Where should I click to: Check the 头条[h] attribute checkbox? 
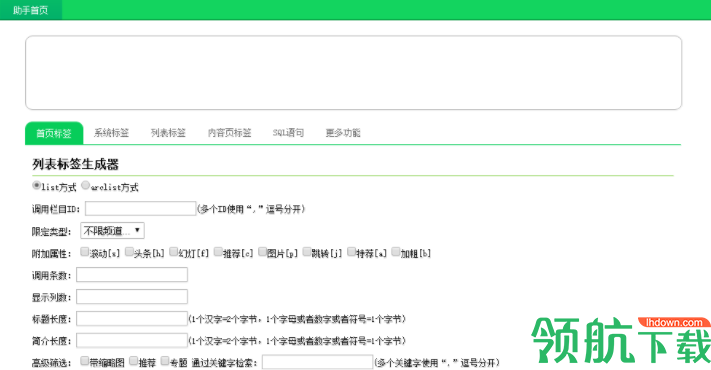tap(129, 252)
